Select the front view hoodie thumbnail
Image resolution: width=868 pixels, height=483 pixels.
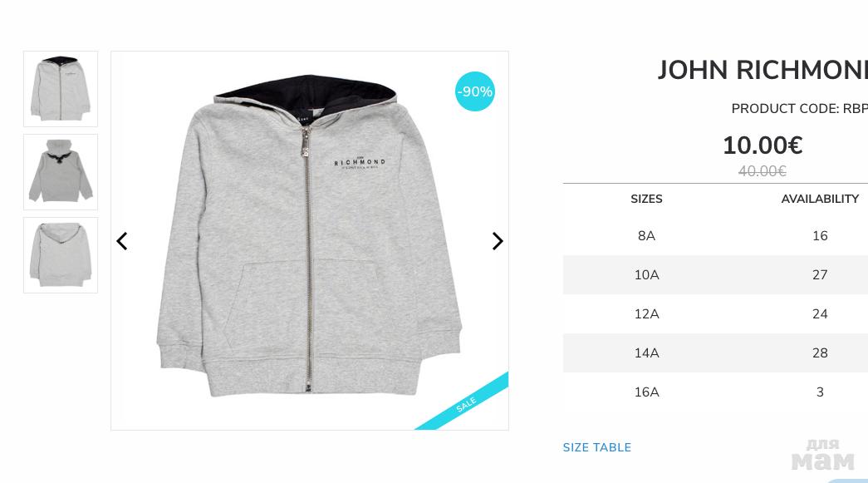61,89
